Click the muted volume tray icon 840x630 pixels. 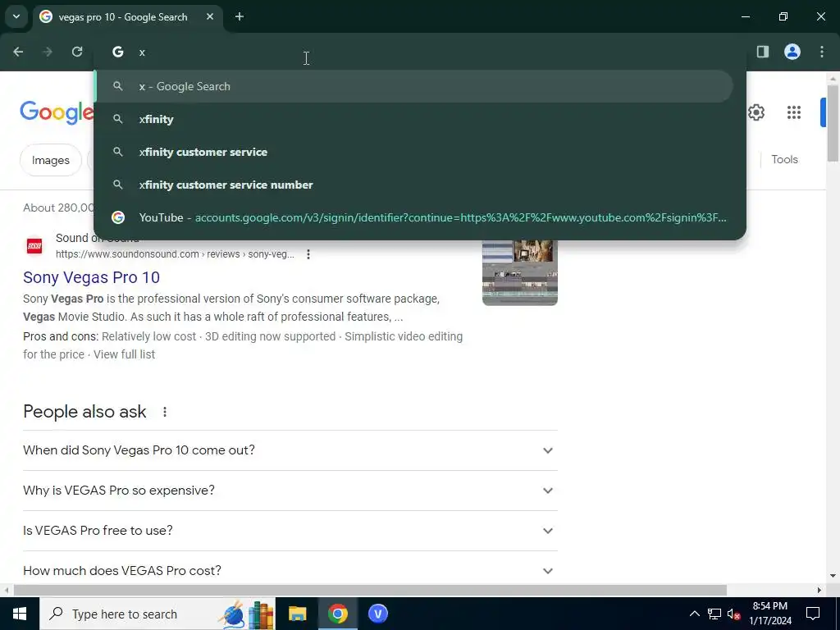(x=734, y=614)
